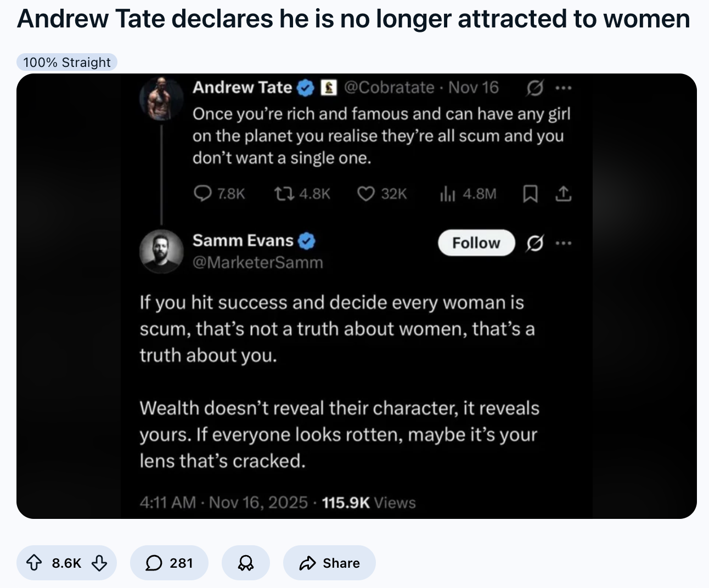Image resolution: width=709 pixels, height=588 pixels.
Task: Bookmark Andrew Tate's tweet
Action: point(530,194)
